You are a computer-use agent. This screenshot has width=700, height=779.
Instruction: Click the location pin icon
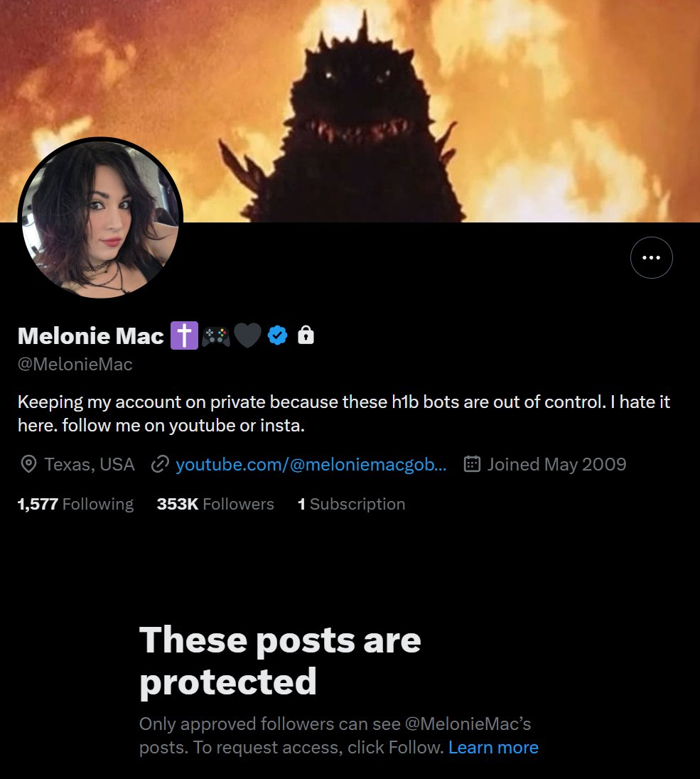[x=28, y=464]
